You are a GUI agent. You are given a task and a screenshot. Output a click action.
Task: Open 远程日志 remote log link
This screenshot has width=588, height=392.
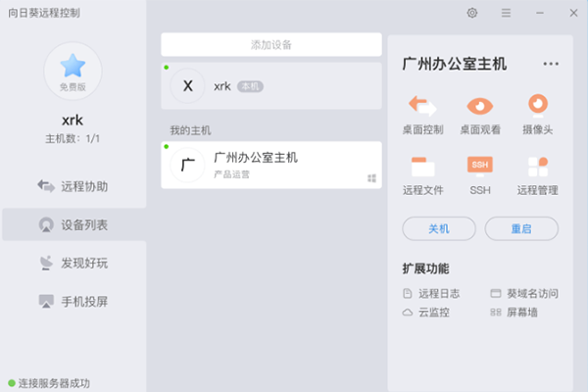[432, 293]
